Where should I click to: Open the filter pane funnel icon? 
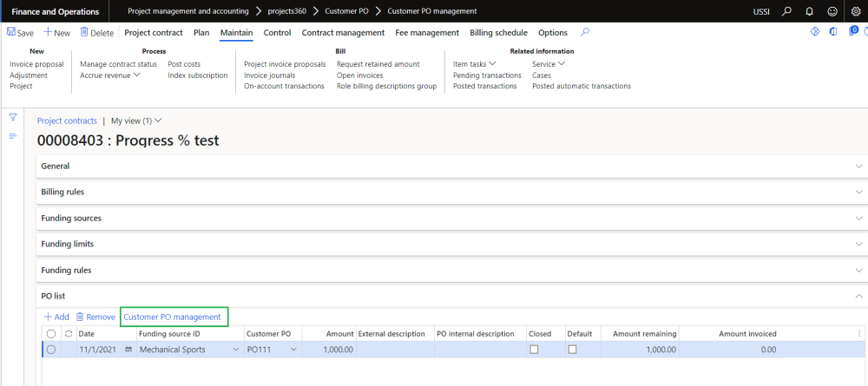tap(13, 117)
